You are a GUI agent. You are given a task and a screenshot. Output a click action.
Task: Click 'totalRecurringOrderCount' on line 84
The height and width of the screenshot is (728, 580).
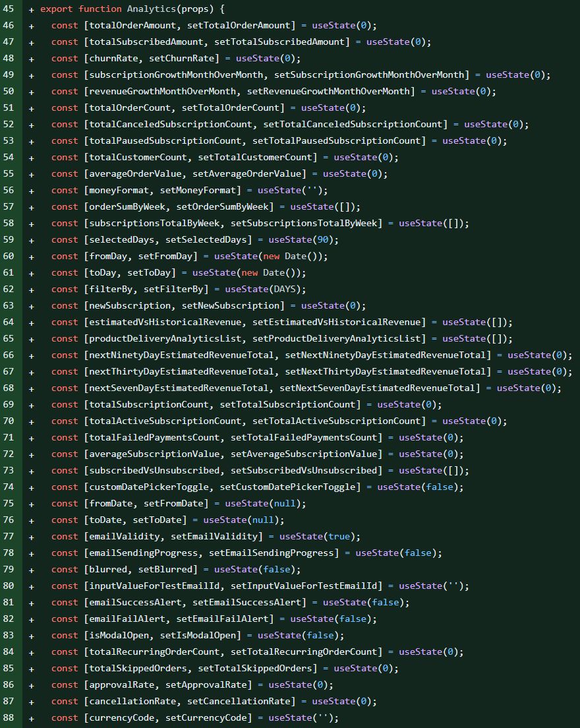point(154,652)
